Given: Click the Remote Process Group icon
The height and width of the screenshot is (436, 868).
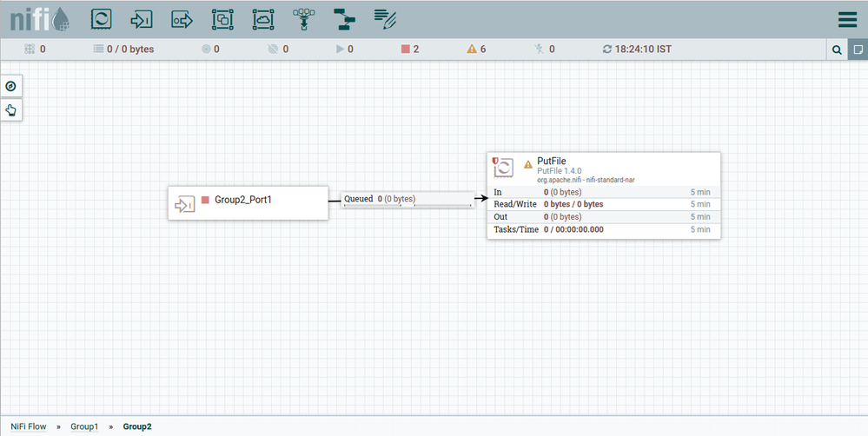Looking at the screenshot, I should point(262,18).
